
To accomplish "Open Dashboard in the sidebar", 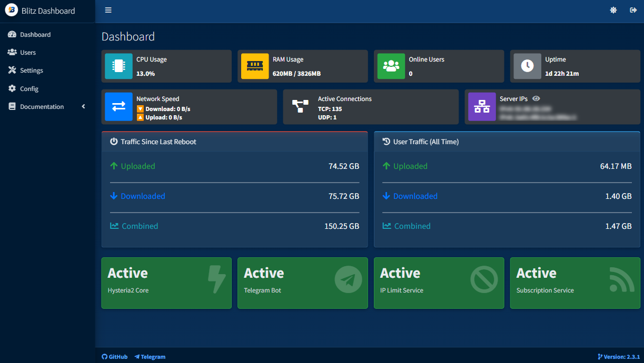I will point(47,35).
